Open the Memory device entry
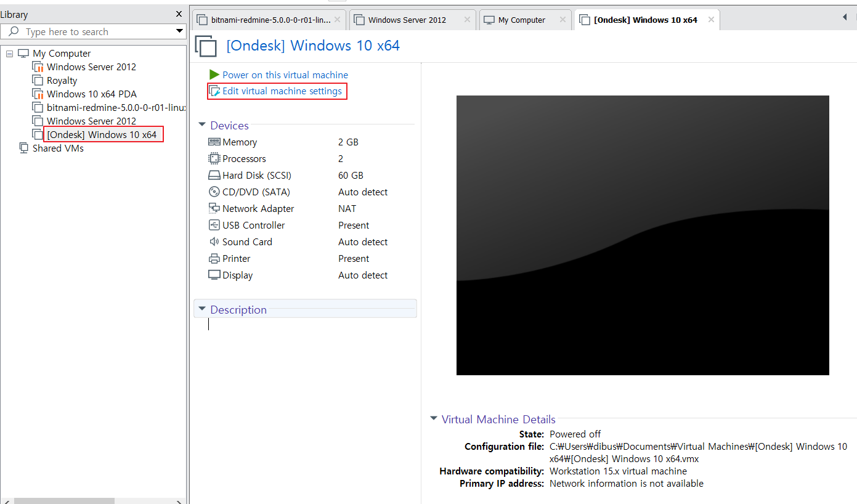This screenshot has height=504, width=857. 240,142
